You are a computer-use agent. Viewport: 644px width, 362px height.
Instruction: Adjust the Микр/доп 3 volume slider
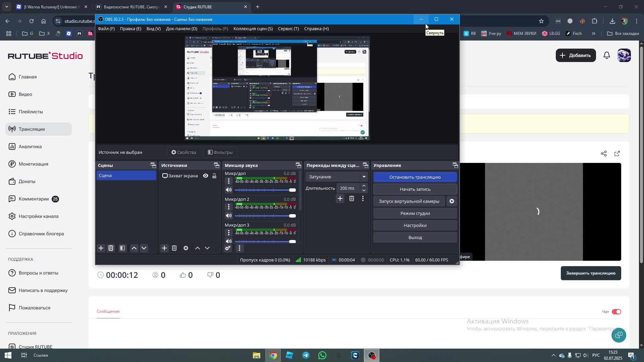coord(265,241)
